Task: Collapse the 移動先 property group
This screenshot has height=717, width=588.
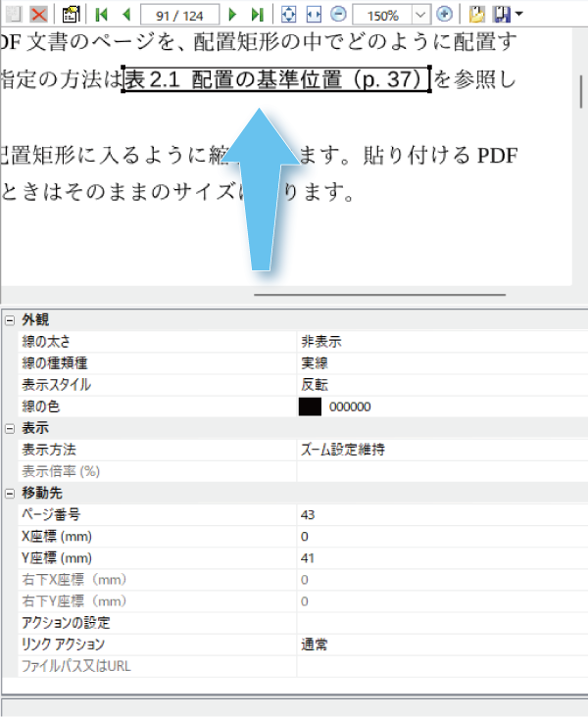Action: pyautogui.click(x=10, y=493)
